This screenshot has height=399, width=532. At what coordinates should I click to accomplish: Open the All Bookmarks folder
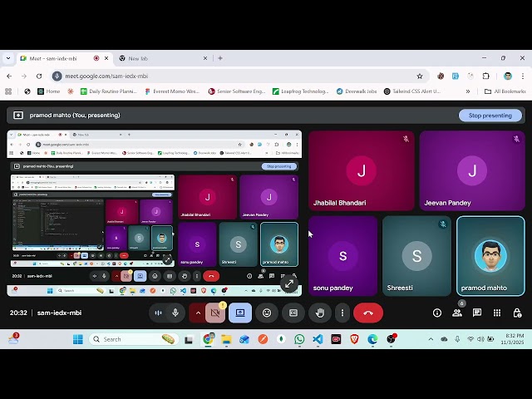pyautogui.click(x=505, y=91)
